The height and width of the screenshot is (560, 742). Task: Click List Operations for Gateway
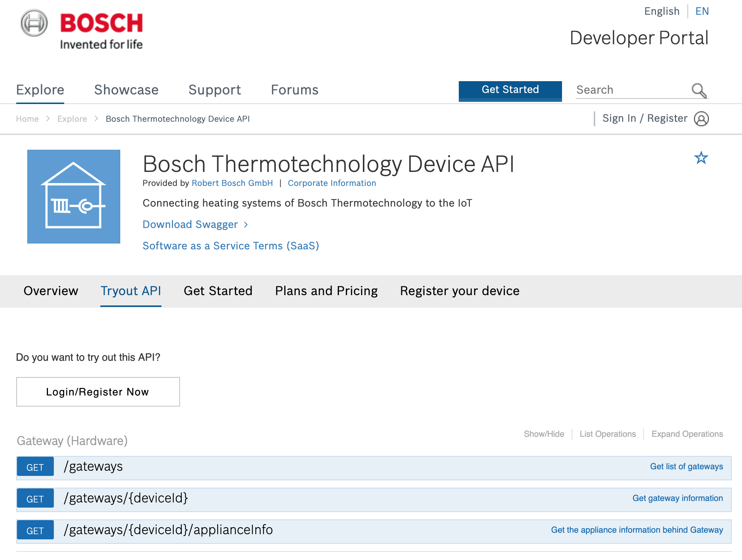pos(607,434)
